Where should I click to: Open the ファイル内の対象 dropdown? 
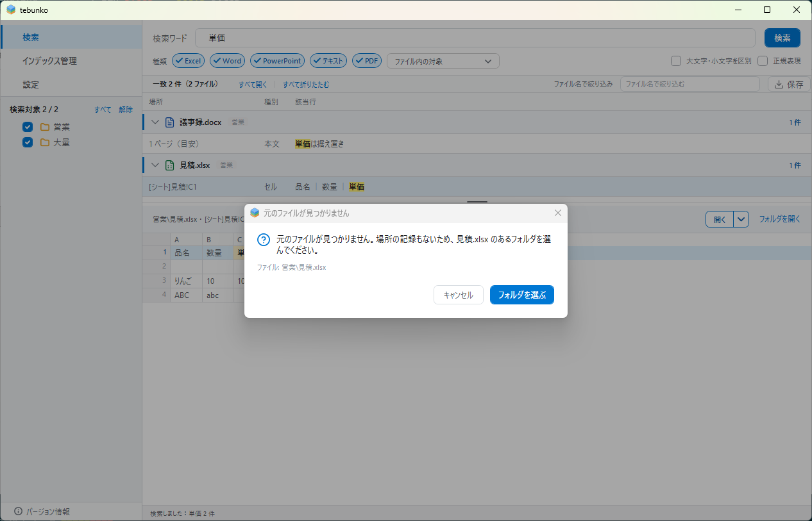443,61
